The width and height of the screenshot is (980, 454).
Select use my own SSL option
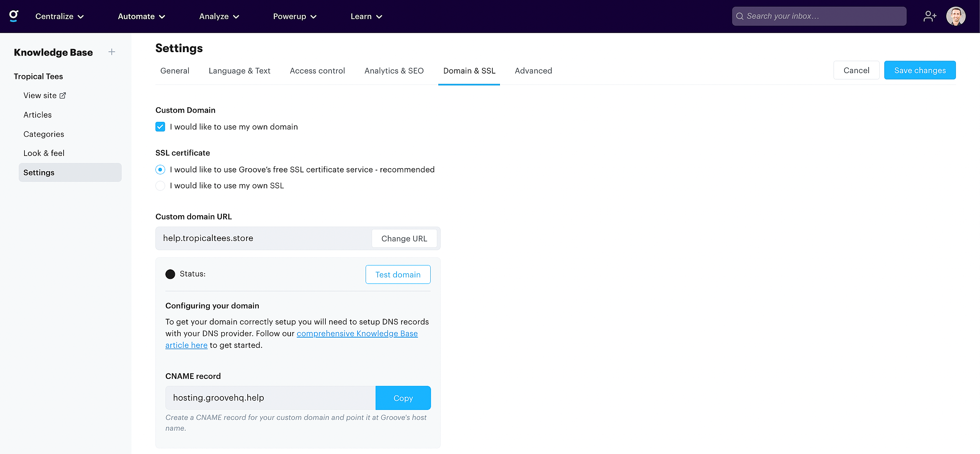tap(160, 186)
